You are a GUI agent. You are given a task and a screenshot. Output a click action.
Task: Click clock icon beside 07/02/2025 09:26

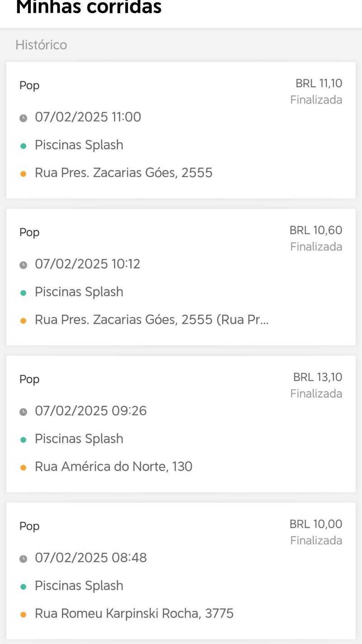pos(24,412)
